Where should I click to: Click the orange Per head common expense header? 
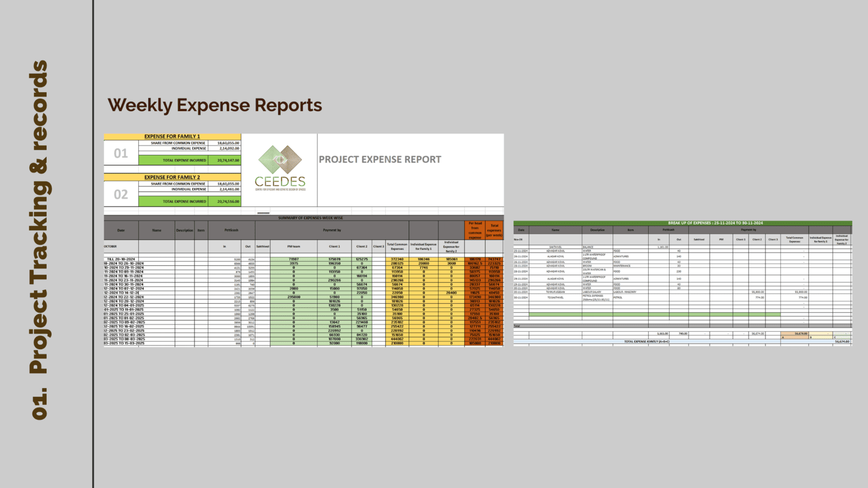475,230
